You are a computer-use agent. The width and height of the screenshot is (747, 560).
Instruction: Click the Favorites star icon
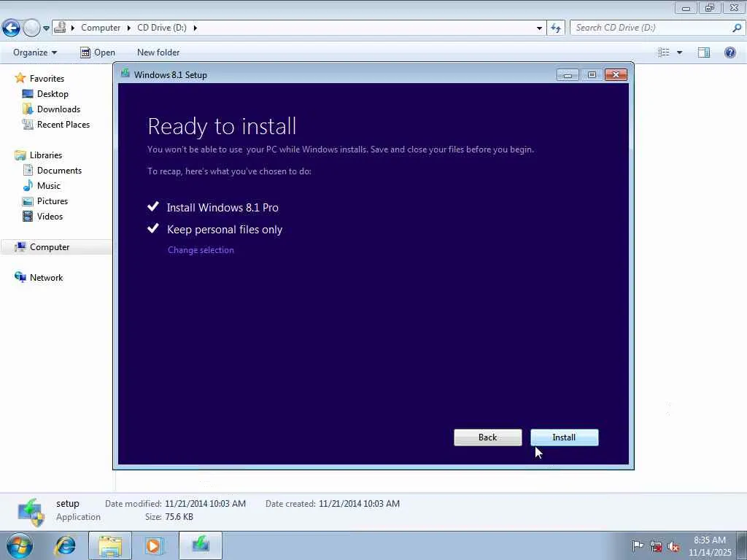click(20, 78)
